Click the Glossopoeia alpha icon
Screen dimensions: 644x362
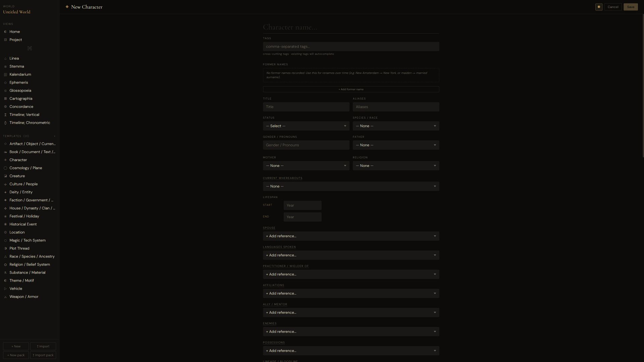pyautogui.click(x=5, y=91)
